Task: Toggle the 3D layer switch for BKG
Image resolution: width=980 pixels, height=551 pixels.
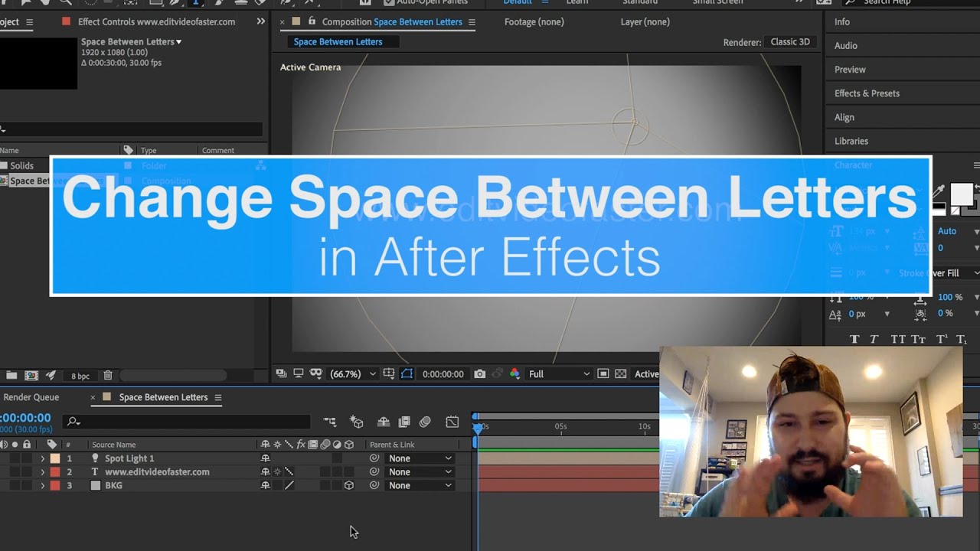Action: point(349,485)
